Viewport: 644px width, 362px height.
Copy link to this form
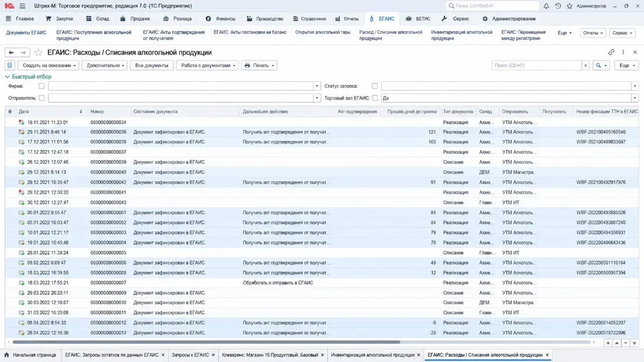click(x=611, y=52)
